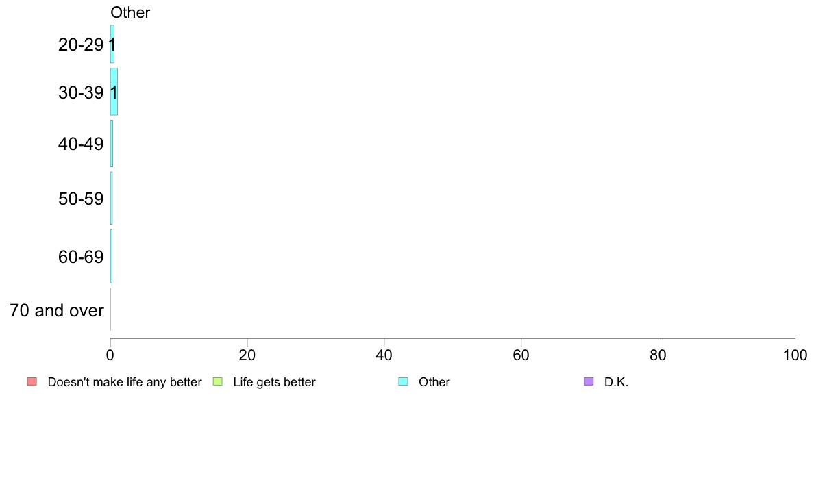The image size is (814, 504).
Task: Click the thin bar for 40-49
Action: [112, 144]
